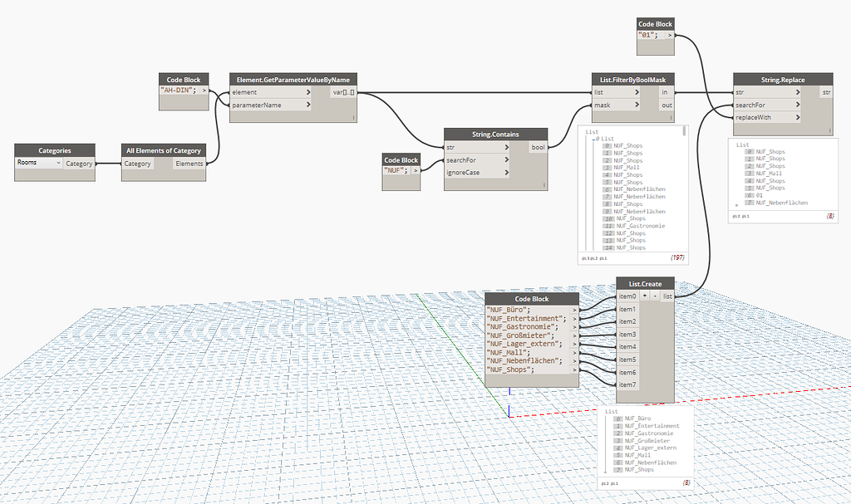Click the "bool" output port of String.Contains
Screen dimensions: 851x504
tap(537, 146)
